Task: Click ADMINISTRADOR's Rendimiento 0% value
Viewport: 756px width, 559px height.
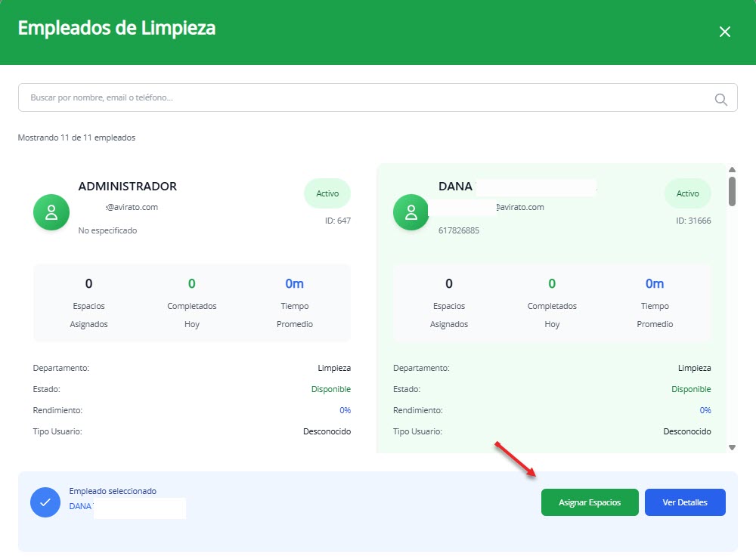Action: click(x=345, y=410)
